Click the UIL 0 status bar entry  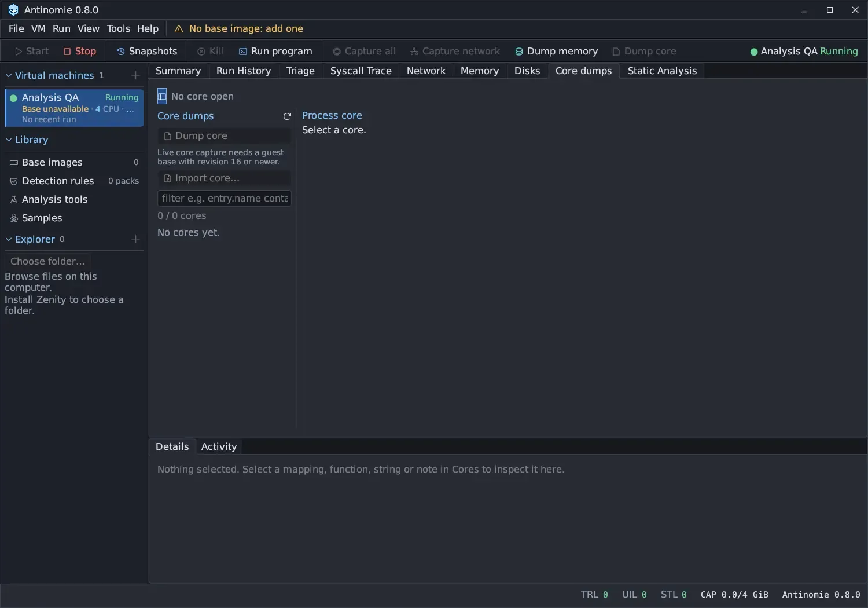click(x=634, y=595)
